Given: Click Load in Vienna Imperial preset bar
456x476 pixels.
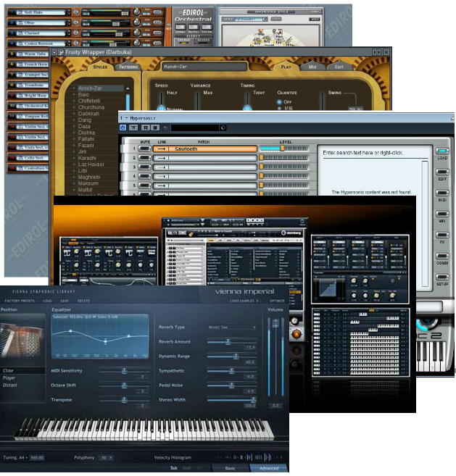Looking at the screenshot, I should pos(47,301).
